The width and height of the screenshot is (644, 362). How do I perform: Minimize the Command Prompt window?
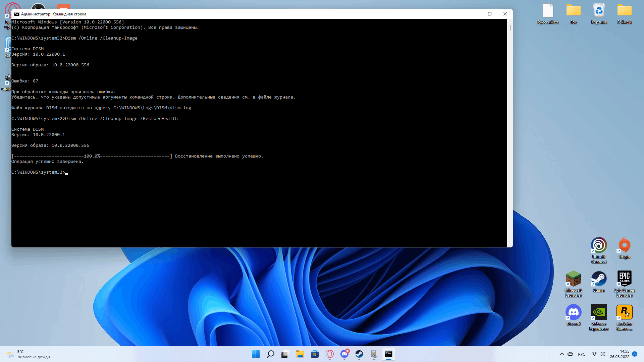[475, 14]
